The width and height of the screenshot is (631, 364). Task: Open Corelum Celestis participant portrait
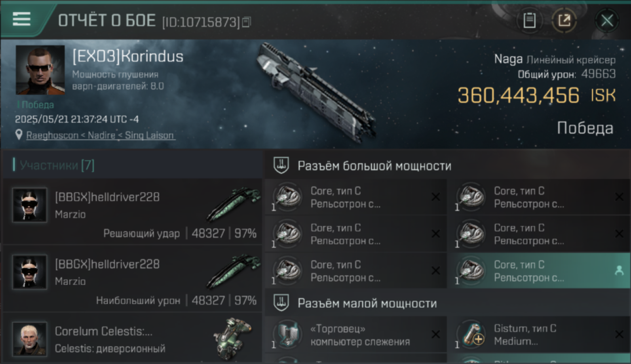pyautogui.click(x=30, y=339)
